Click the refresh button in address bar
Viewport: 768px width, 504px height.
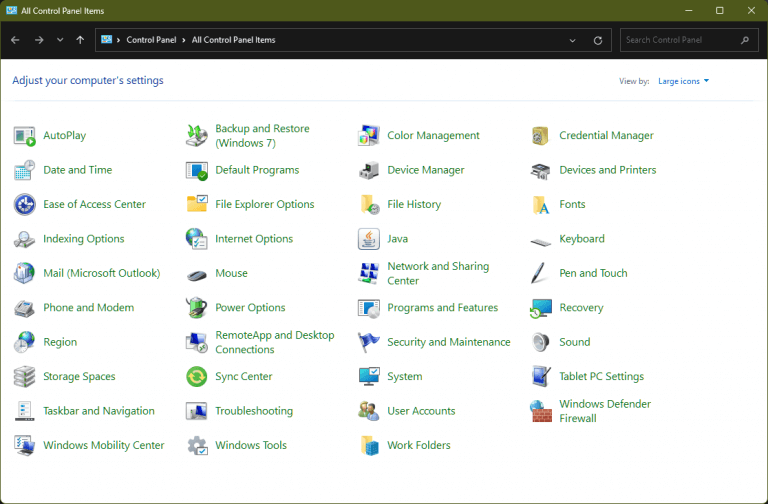[598, 40]
